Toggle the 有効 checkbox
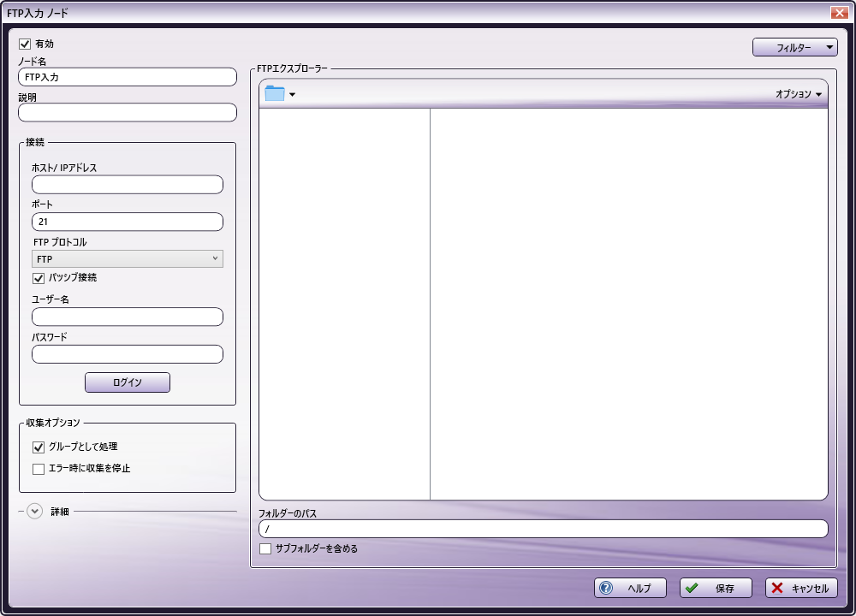 [25, 44]
